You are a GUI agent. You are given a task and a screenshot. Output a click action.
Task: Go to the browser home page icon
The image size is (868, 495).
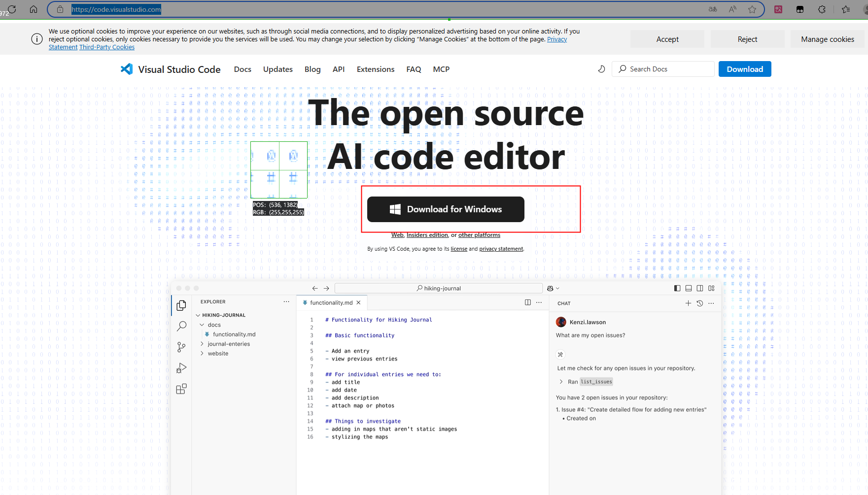(34, 9)
